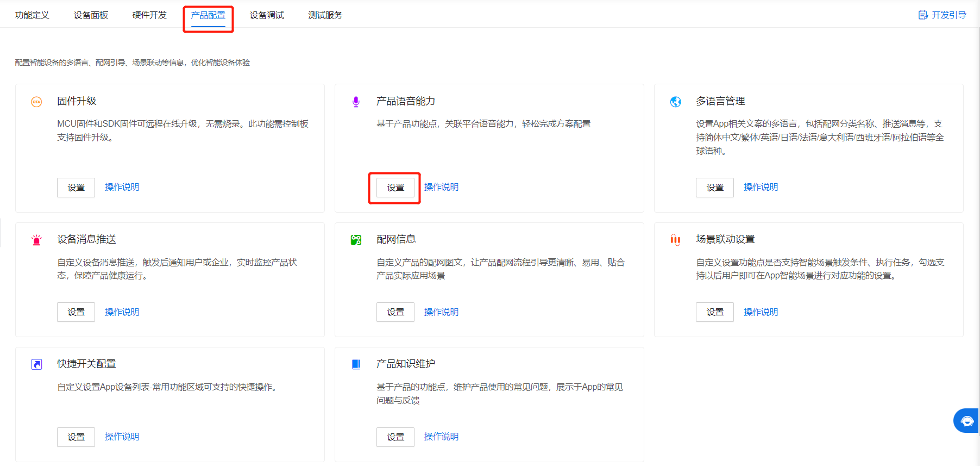
Task: Click the description starting 自定义产品的配网图文
Action: (x=500, y=269)
